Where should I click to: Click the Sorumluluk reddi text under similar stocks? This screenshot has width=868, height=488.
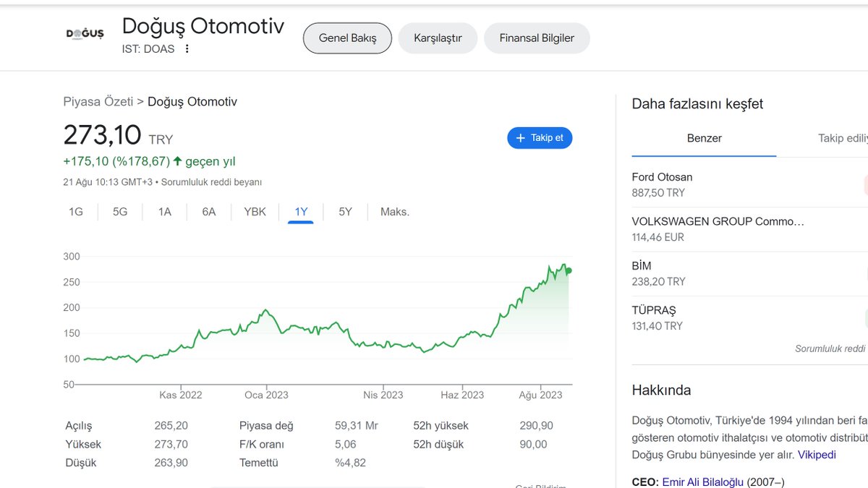click(x=830, y=348)
